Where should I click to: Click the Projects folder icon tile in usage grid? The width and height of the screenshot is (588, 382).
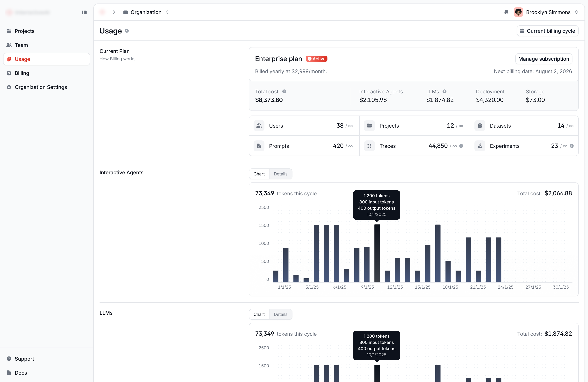369,126
